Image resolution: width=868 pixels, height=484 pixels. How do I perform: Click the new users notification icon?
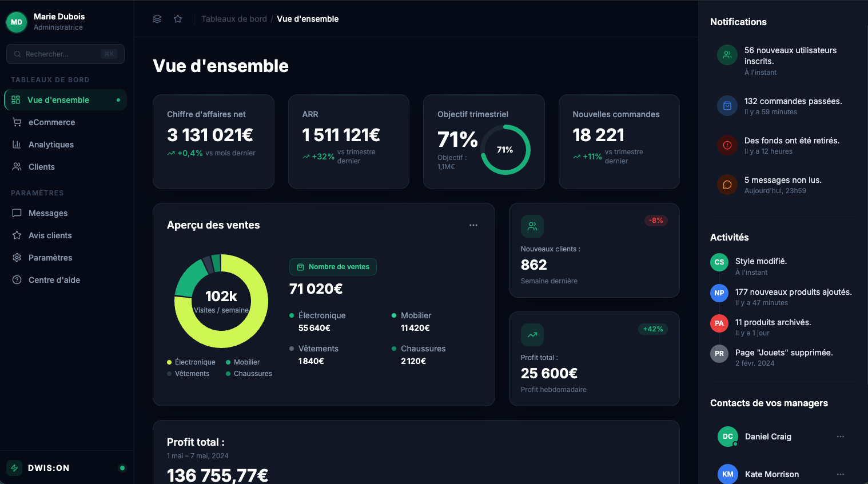coord(727,55)
